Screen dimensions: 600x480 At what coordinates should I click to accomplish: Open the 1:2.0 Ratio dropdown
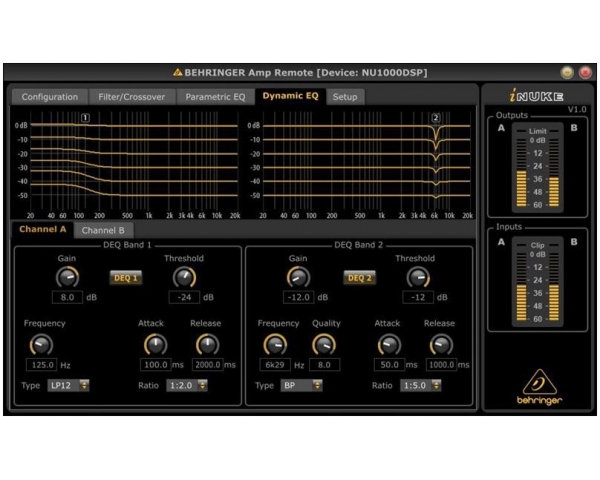click(x=187, y=385)
